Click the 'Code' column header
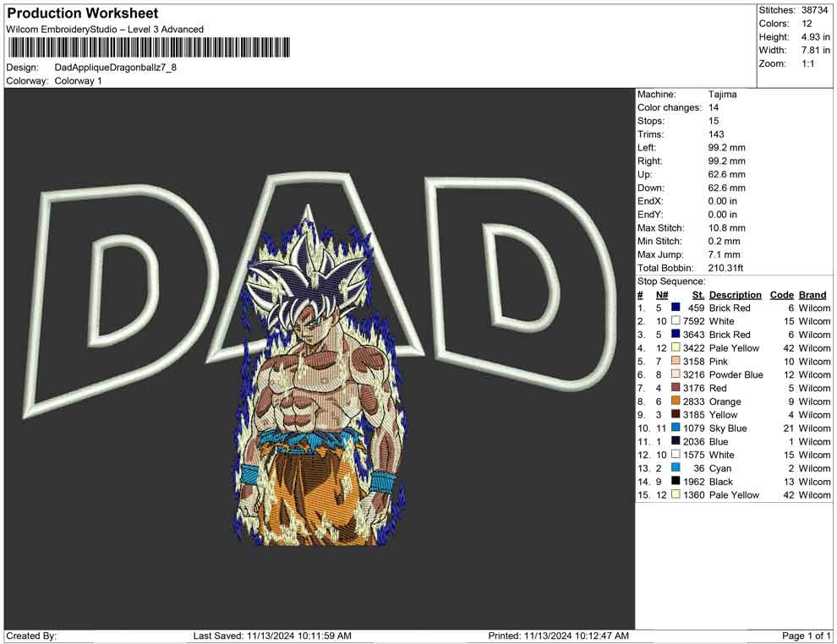 click(x=781, y=294)
